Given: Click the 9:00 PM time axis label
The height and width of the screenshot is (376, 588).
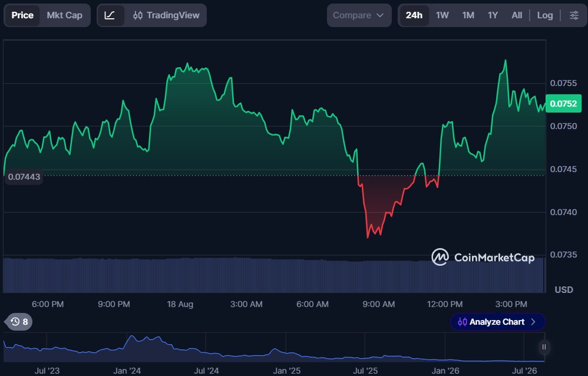Looking at the screenshot, I should tap(114, 304).
